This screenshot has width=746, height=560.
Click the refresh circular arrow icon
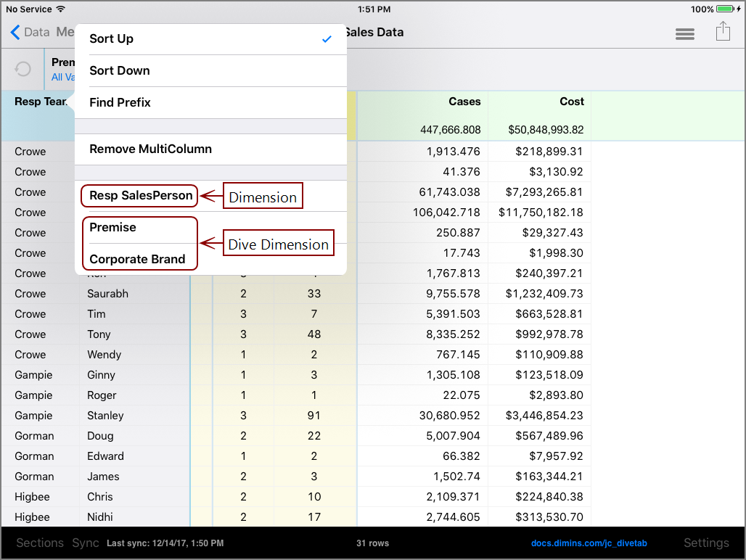click(x=23, y=69)
